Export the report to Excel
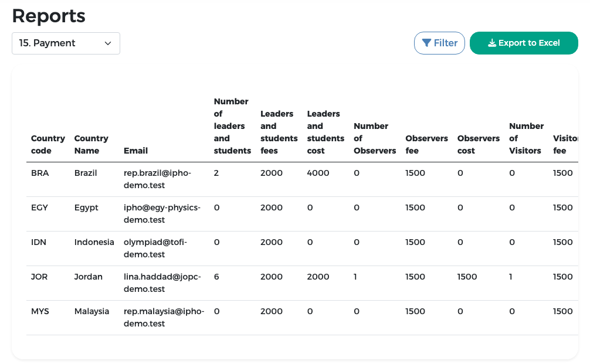The width and height of the screenshot is (590, 364). pos(524,43)
